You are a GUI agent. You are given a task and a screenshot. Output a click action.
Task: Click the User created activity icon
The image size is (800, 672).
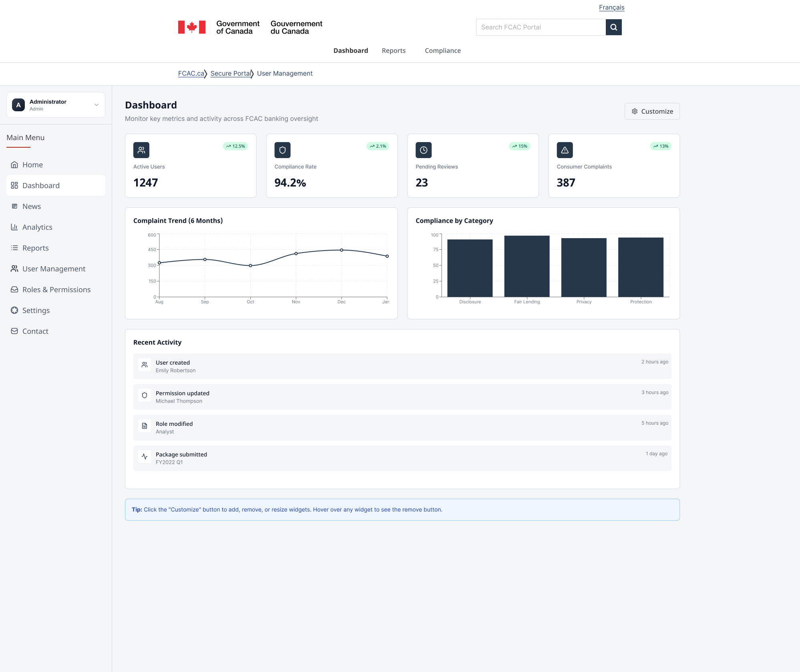[x=145, y=365]
